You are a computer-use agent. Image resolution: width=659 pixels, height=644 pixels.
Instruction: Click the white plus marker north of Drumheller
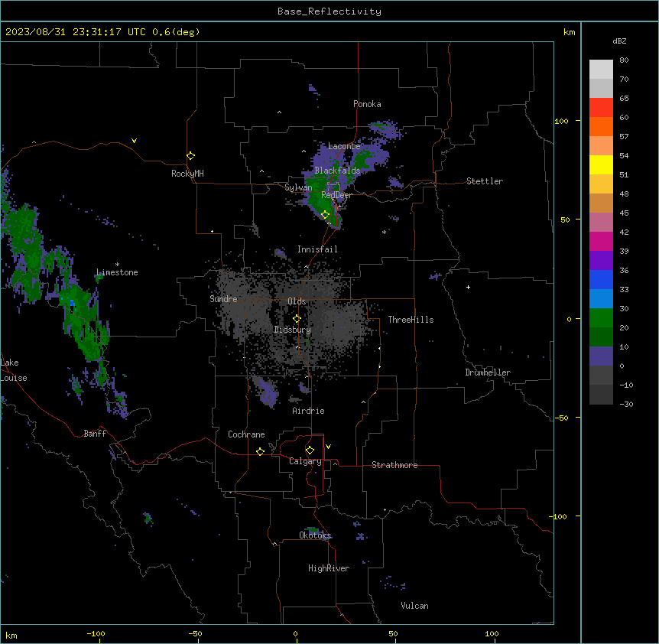point(468,287)
